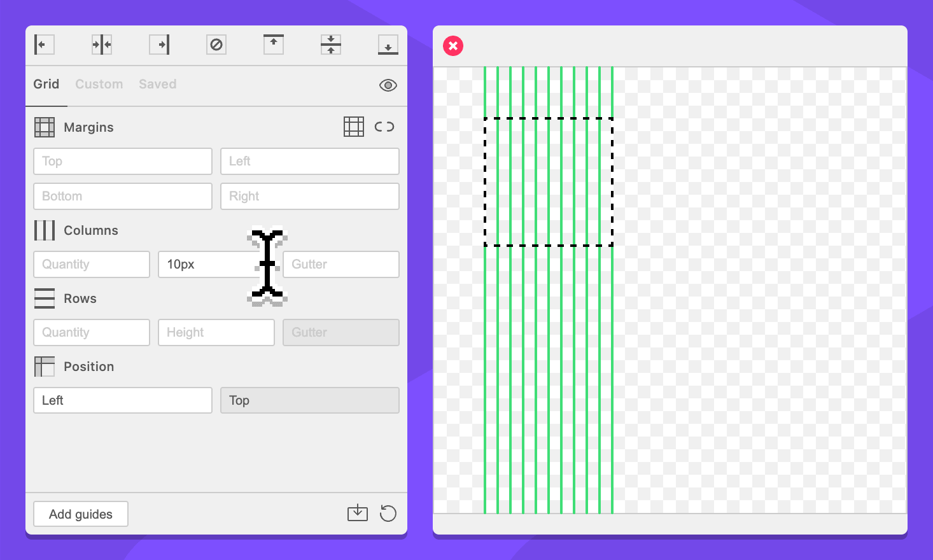933x560 pixels.
Task: Add guide to right edge
Action: pos(159,45)
